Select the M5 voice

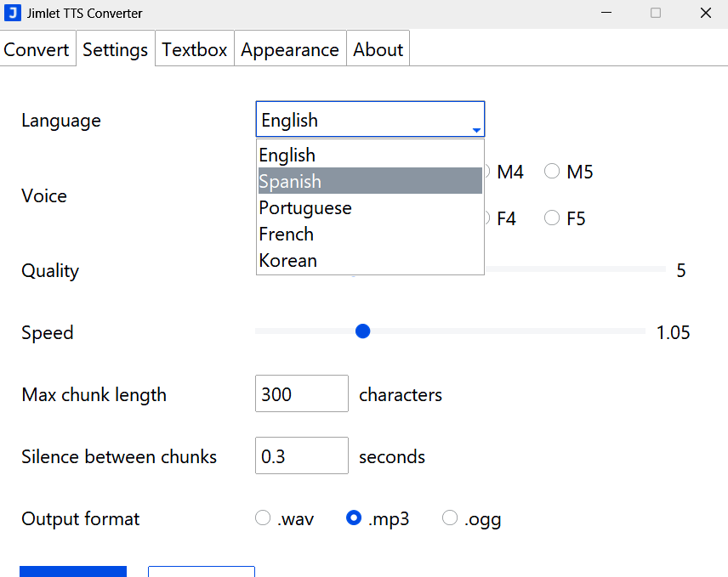[x=551, y=171]
